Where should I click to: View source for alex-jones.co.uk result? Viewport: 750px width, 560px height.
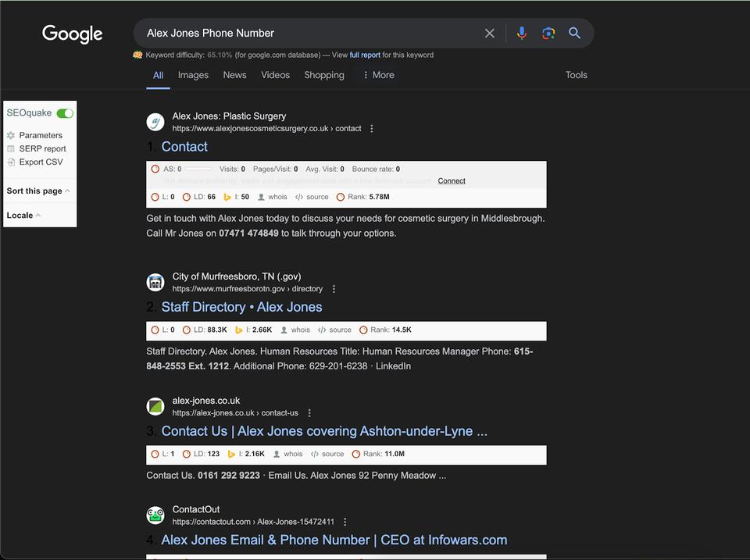coord(327,454)
